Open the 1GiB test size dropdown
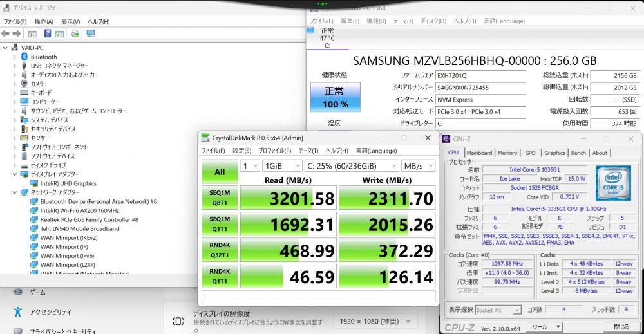Image resolution: width=644 pixels, height=334 pixels. pyautogui.click(x=282, y=166)
